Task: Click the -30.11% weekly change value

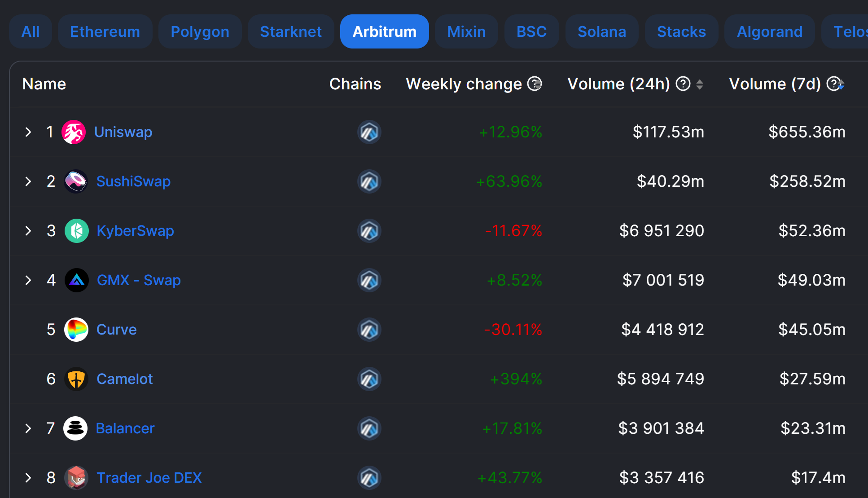Action: pyautogui.click(x=513, y=330)
